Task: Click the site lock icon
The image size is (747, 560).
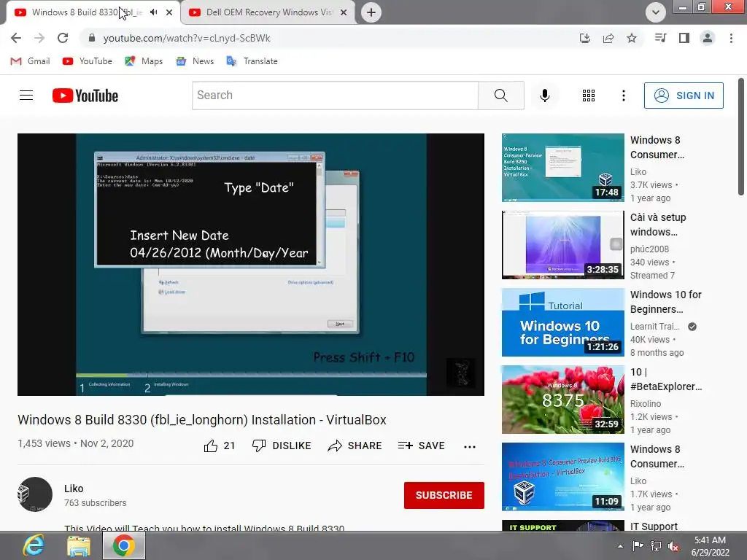Action: coord(92,38)
